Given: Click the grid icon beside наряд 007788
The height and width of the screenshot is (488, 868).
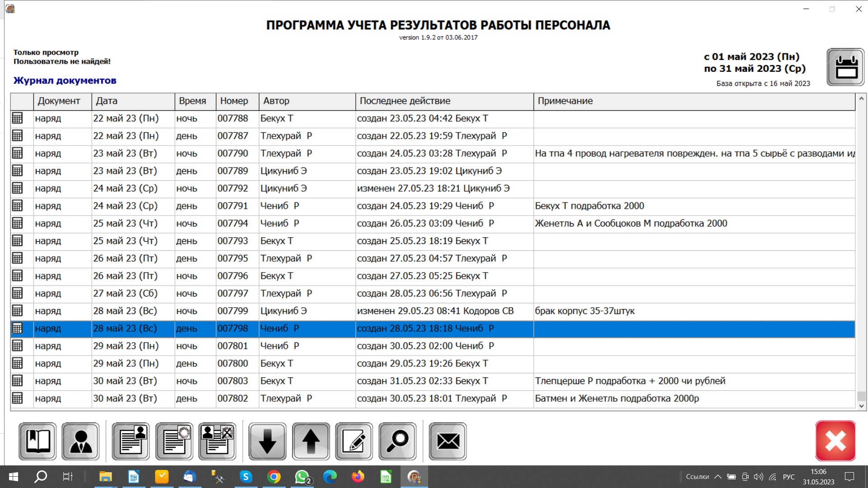Looking at the screenshot, I should pyautogui.click(x=17, y=118).
